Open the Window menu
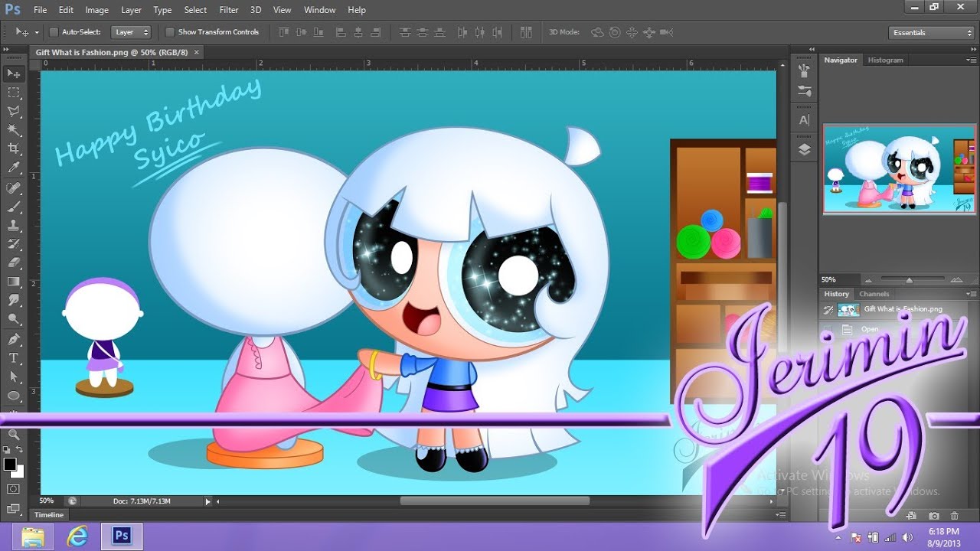This screenshot has height=551, width=980. tap(320, 10)
